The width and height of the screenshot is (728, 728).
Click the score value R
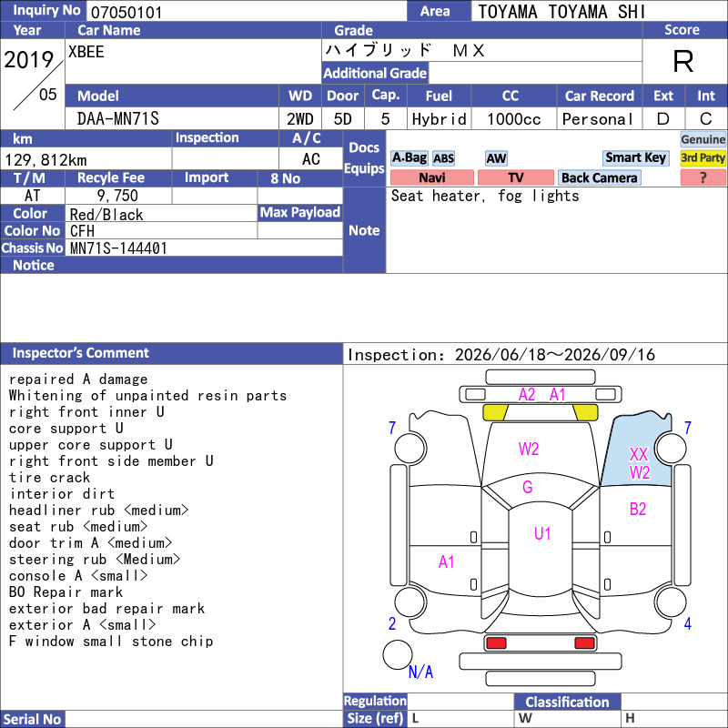click(x=683, y=61)
